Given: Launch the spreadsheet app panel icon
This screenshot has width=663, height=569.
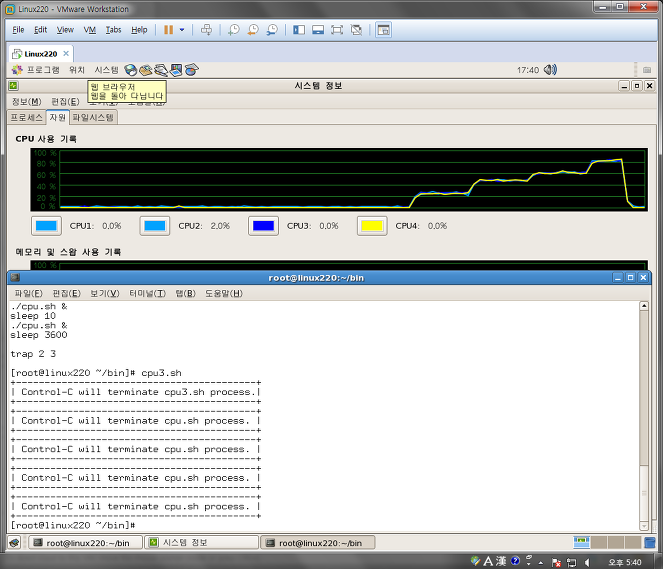Looking at the screenshot, I should [191, 70].
